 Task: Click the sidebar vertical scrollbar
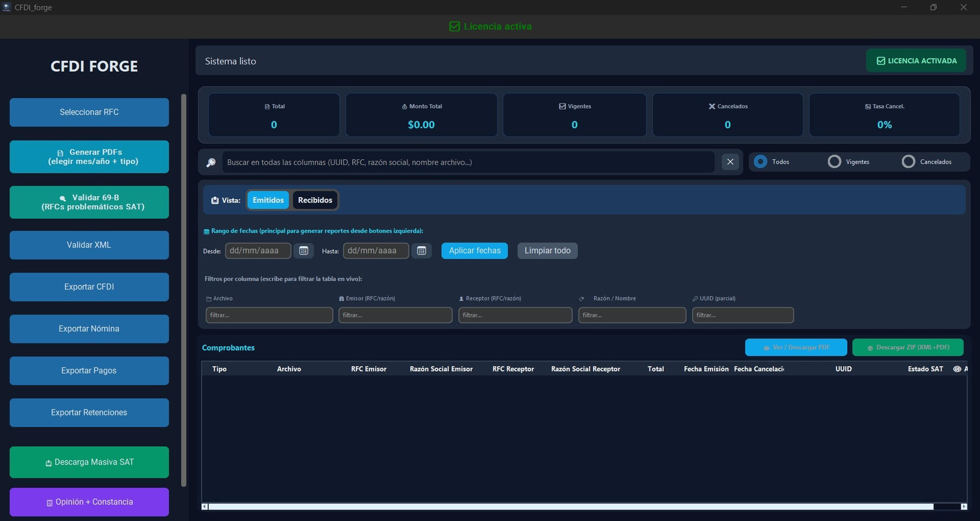point(183,290)
